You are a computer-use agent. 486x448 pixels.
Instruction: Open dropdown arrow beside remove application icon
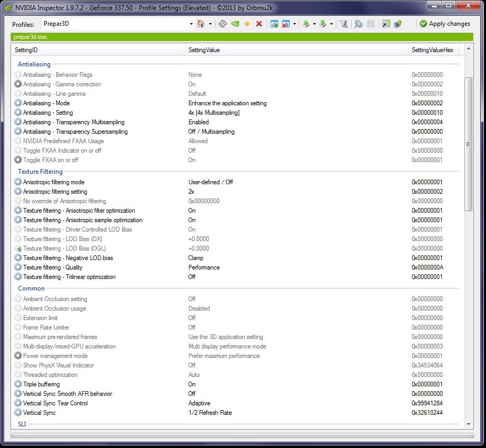point(294,24)
